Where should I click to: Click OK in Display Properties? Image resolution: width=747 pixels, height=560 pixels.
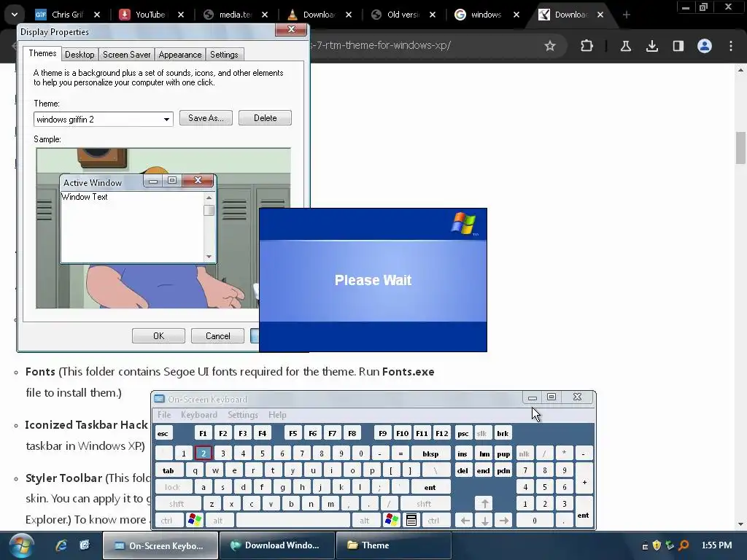[x=158, y=336]
